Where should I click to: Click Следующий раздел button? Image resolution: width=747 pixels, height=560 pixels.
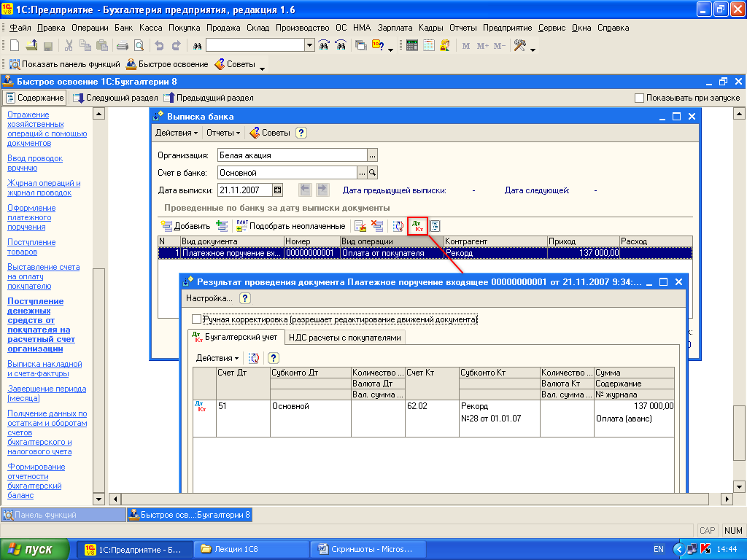point(115,98)
